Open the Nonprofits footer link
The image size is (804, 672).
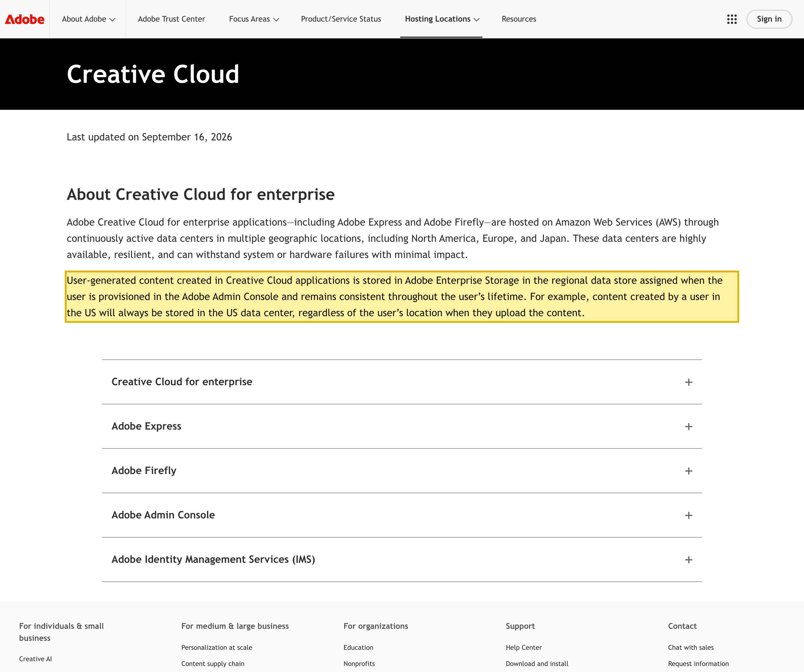[359, 664]
